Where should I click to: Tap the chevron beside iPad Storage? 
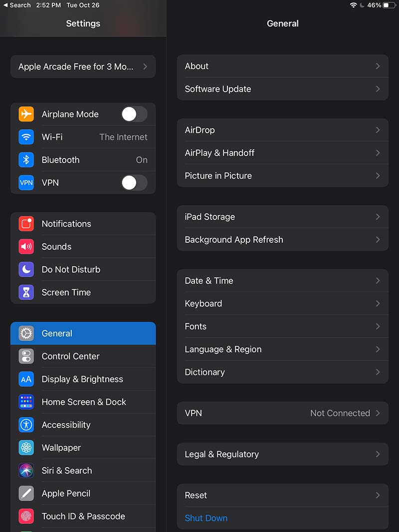pos(378,217)
